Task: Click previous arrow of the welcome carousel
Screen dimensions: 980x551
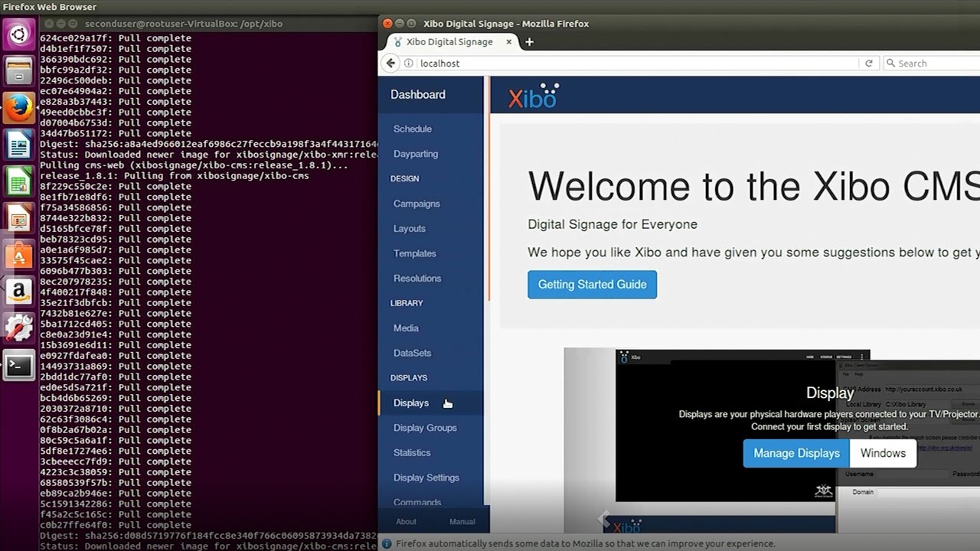Action: (603, 518)
